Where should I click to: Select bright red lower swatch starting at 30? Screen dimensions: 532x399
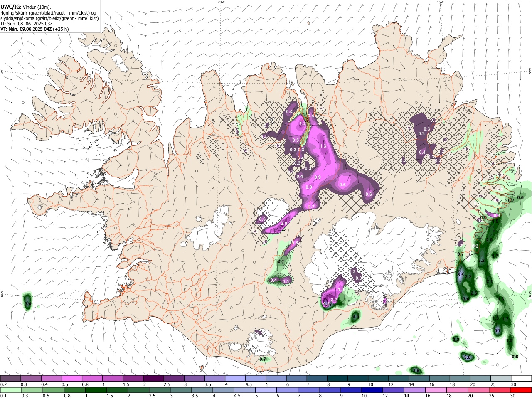[x=521, y=390]
